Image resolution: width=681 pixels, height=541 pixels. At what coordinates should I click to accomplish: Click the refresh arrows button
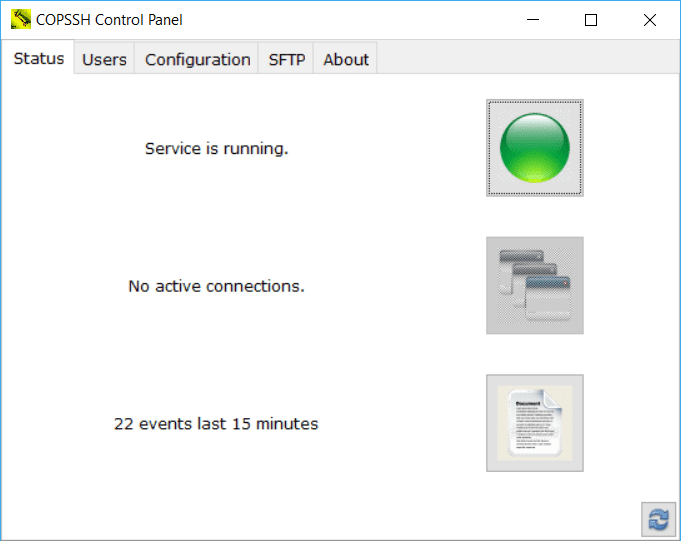tap(658, 520)
